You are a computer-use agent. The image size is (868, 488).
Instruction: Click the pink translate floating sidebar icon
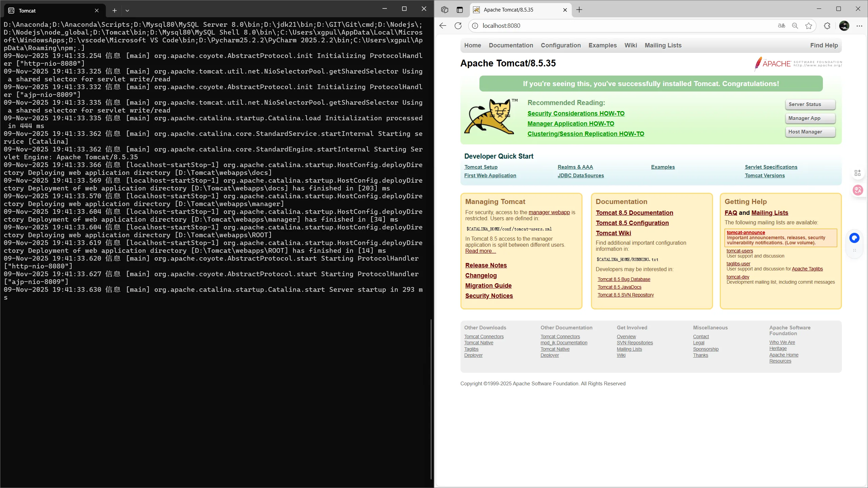click(857, 190)
